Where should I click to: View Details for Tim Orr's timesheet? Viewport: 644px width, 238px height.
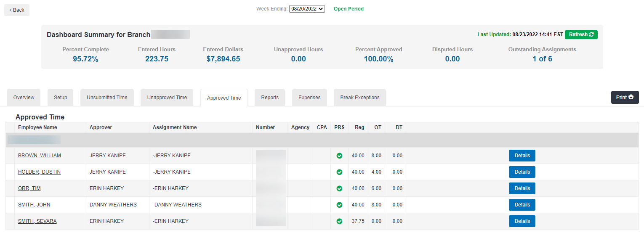pyautogui.click(x=522, y=188)
